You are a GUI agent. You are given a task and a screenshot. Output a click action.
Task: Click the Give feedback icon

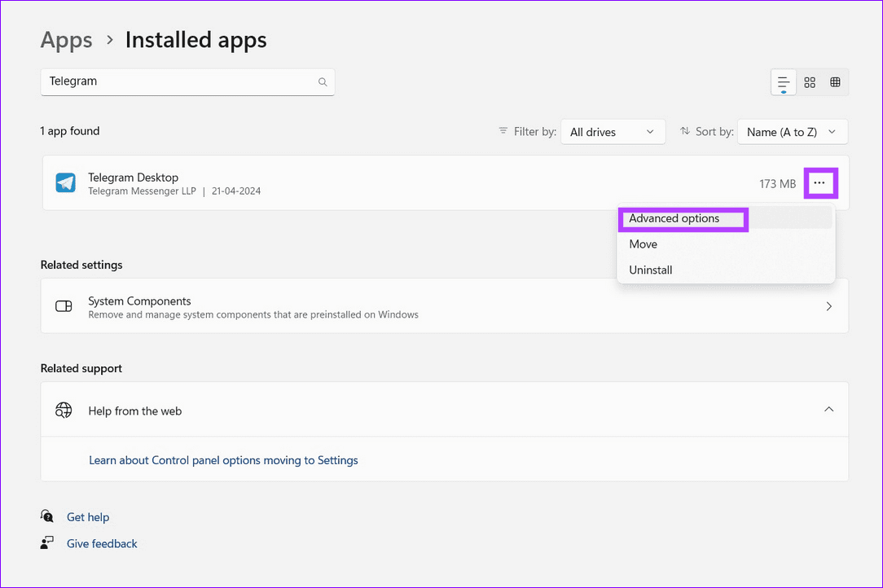[46, 543]
